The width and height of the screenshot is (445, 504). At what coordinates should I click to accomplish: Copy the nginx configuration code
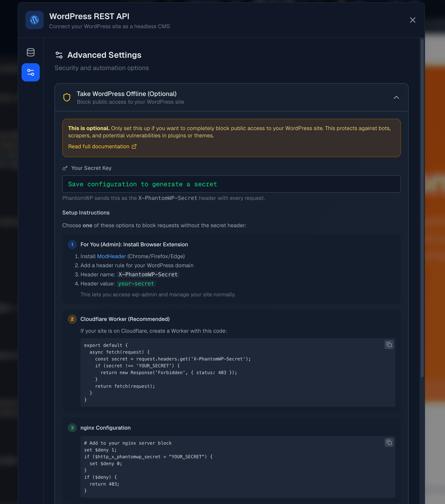(389, 442)
